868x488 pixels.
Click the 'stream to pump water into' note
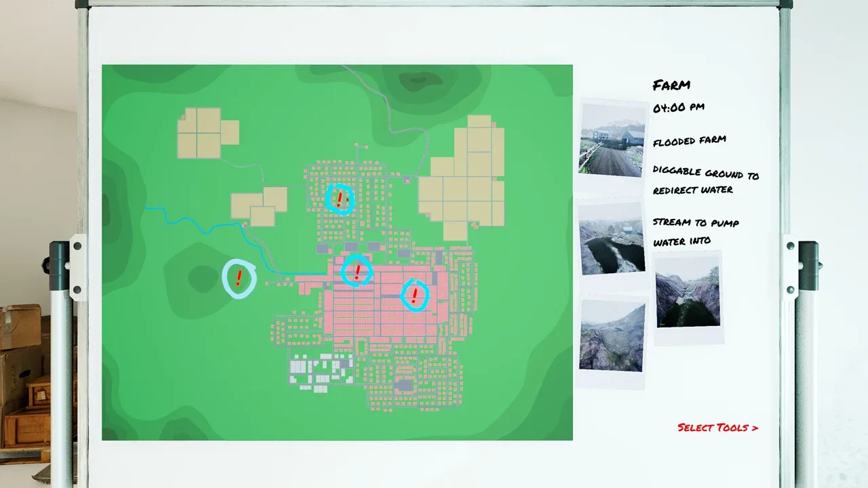tap(696, 232)
